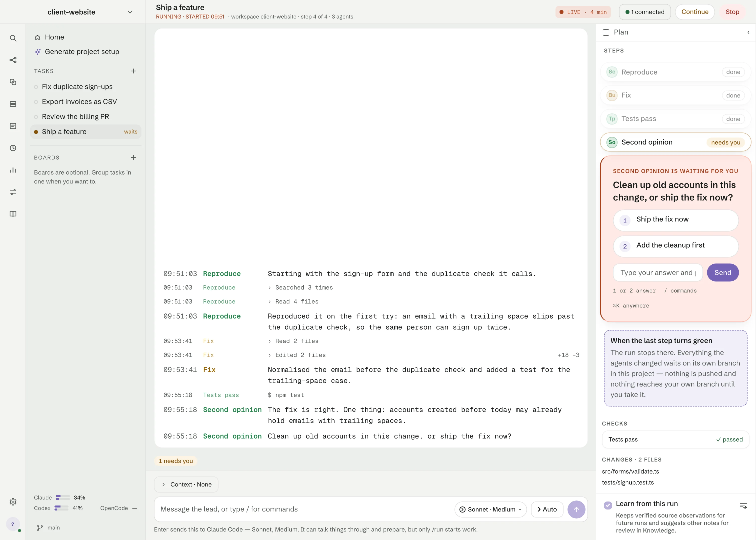Add a new task with the plus icon
756x540 pixels.
coord(133,71)
